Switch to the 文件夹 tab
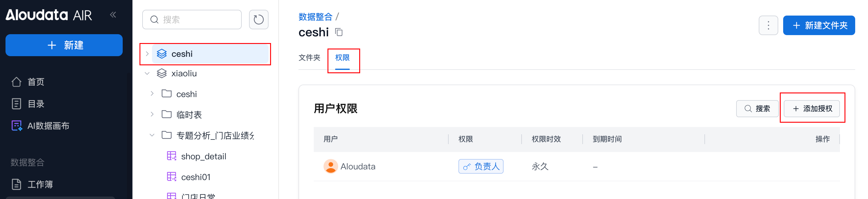 309,58
